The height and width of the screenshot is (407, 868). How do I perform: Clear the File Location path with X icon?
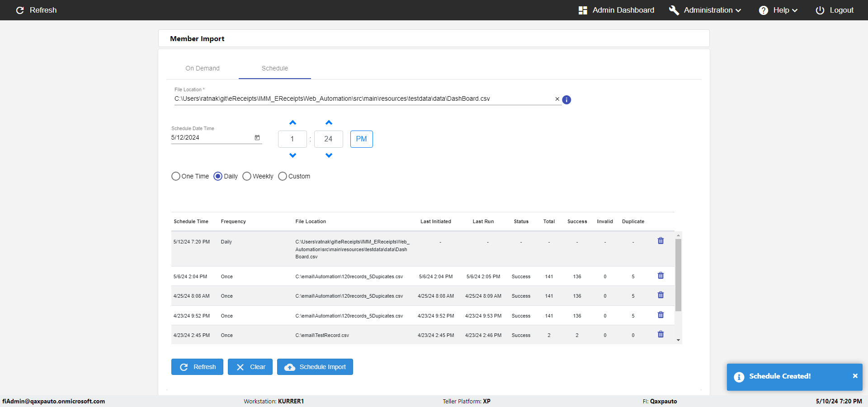(x=557, y=99)
